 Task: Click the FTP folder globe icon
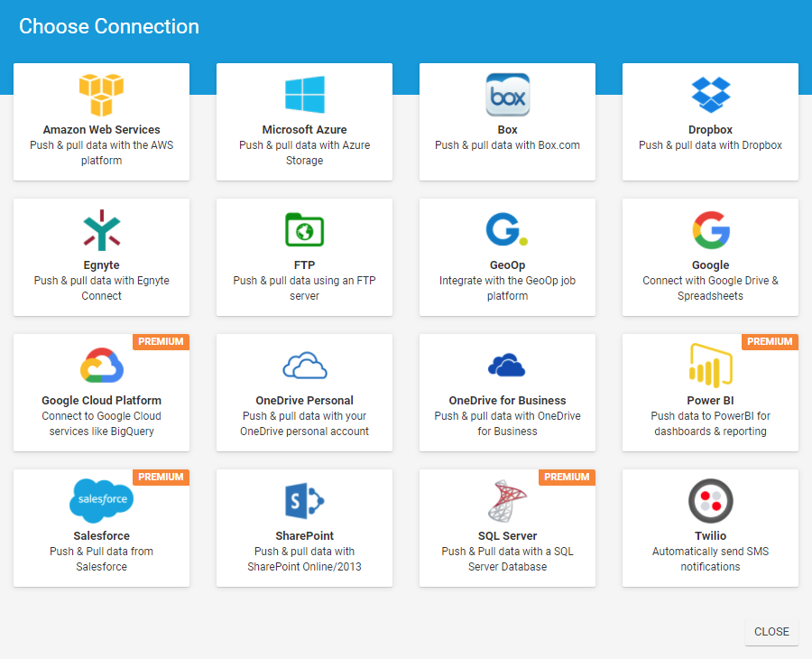305,230
